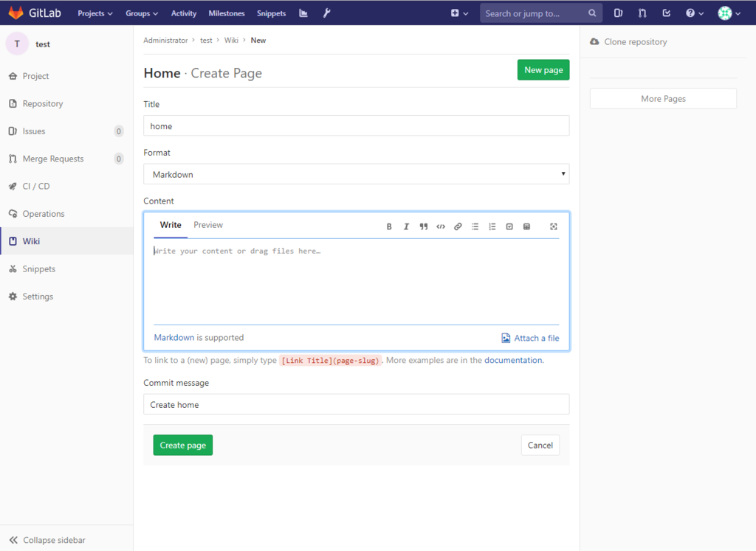Image resolution: width=756 pixels, height=551 pixels.
Task: Apply bold formatting in editor toolbar
Action: 389,226
